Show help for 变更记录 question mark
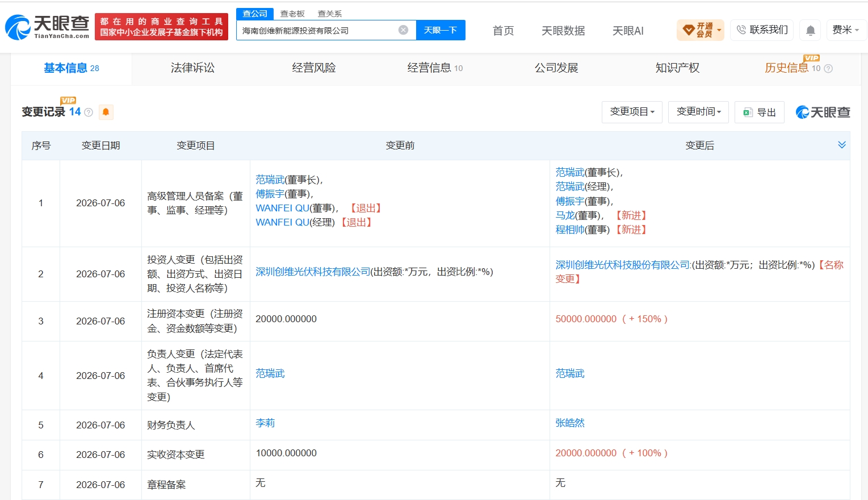 click(89, 113)
